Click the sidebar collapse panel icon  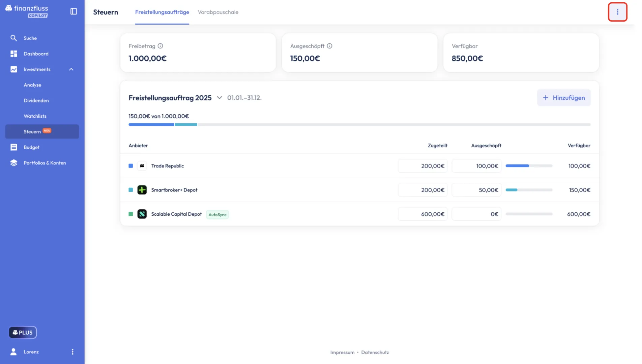coord(74,11)
